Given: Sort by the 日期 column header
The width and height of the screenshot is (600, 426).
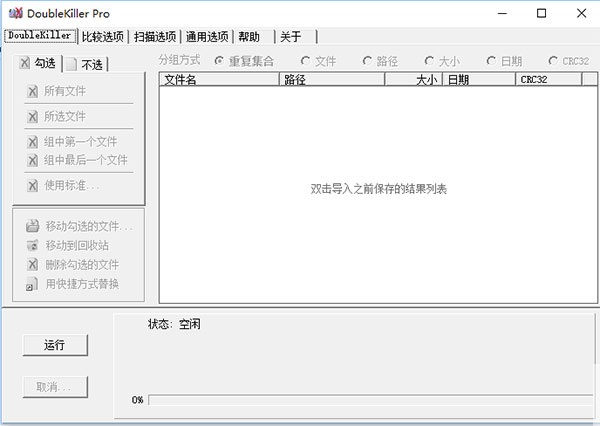Looking at the screenshot, I should point(479,79).
